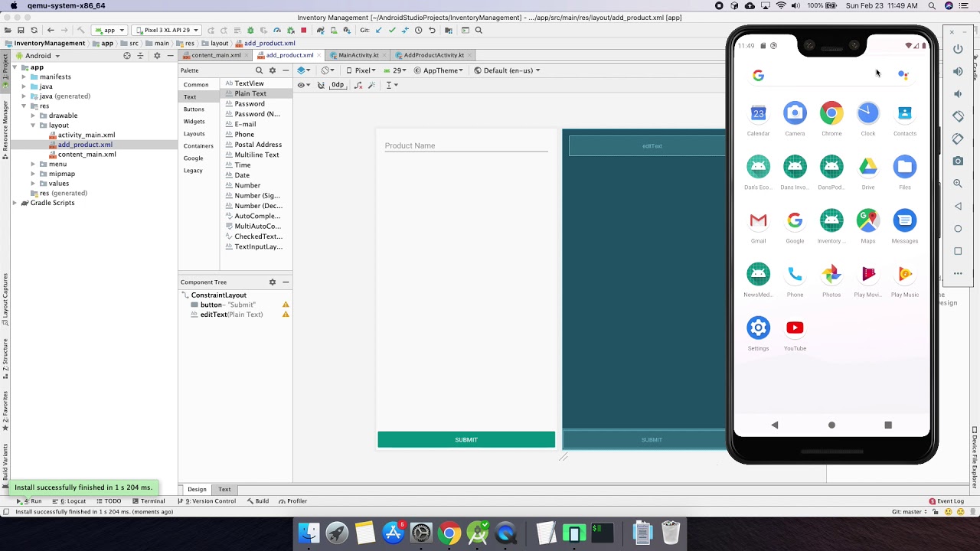This screenshot has height=551, width=980.
Task: Click Project panel locate target icon
Action: (x=127, y=56)
